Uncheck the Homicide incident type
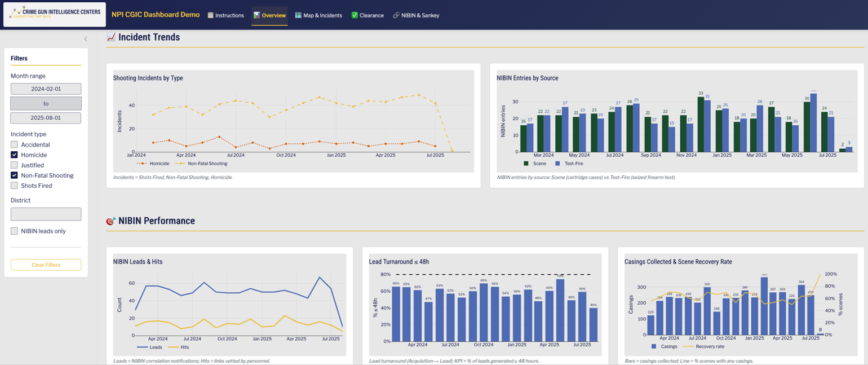 point(14,155)
